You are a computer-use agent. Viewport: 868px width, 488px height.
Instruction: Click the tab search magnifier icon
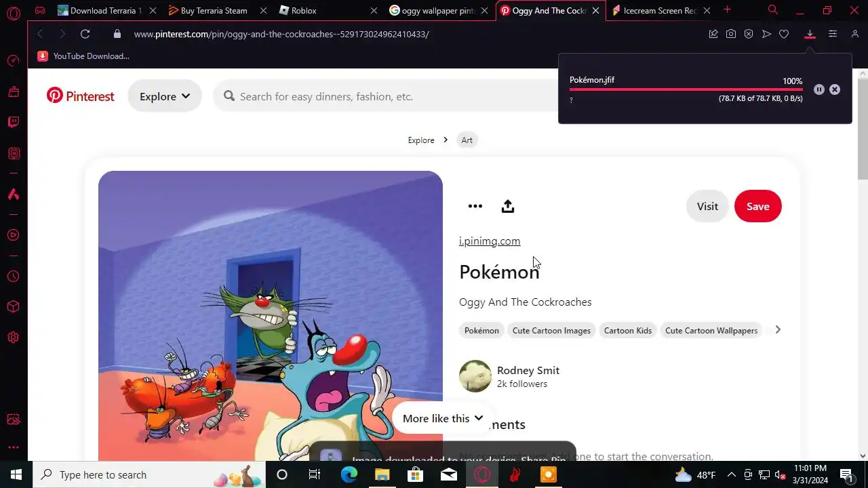point(772,10)
